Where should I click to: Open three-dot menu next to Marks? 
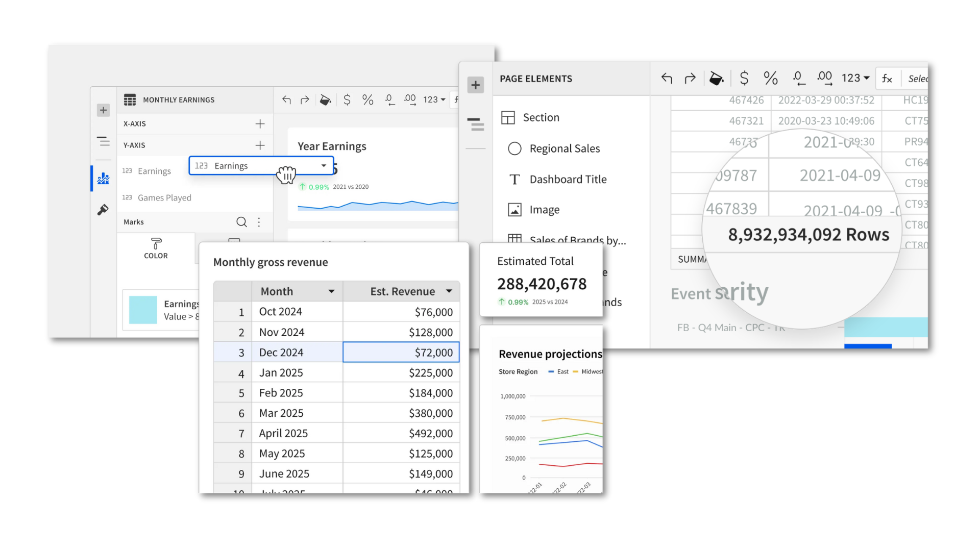pyautogui.click(x=259, y=222)
